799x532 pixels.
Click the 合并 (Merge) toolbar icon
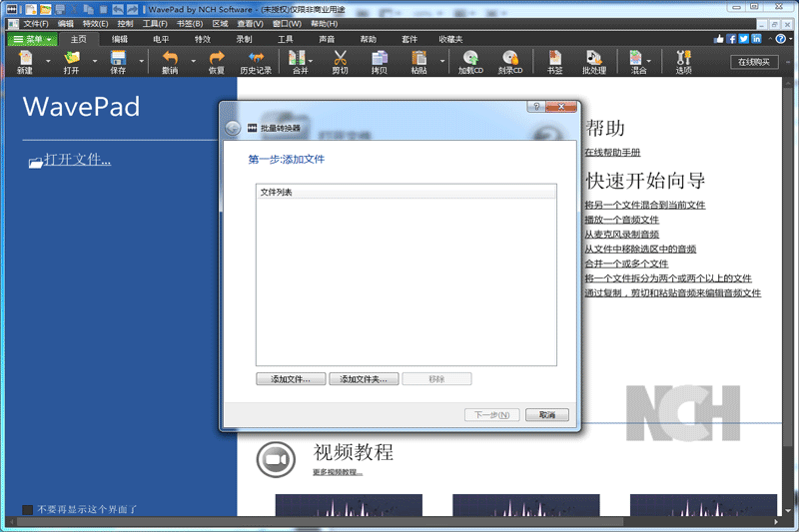[298, 62]
